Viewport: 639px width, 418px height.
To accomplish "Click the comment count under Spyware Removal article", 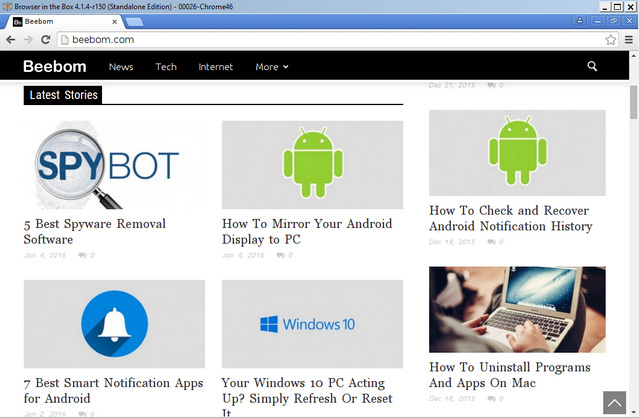I will coord(86,255).
